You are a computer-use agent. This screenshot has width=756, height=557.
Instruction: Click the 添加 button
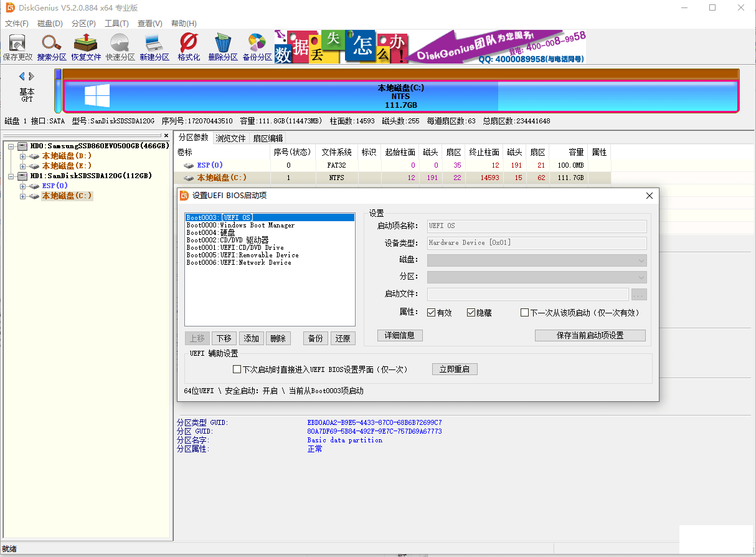(x=252, y=338)
